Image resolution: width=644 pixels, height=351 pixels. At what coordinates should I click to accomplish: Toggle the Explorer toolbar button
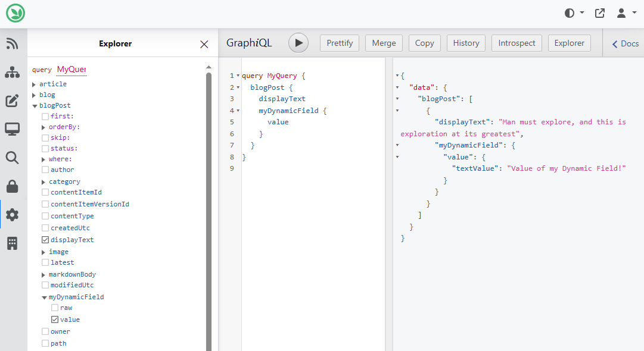tap(570, 43)
